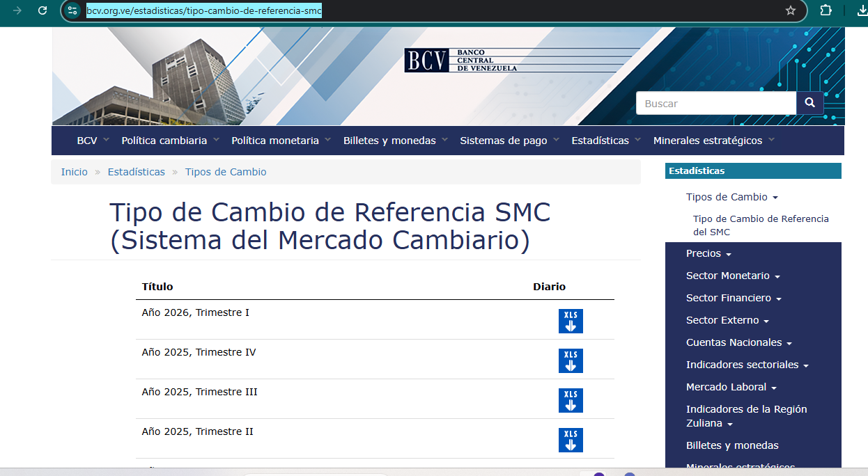Open Tipo de Cambio de Referencia del SMC sidebar link
The width and height of the screenshot is (868, 476).
point(761,225)
